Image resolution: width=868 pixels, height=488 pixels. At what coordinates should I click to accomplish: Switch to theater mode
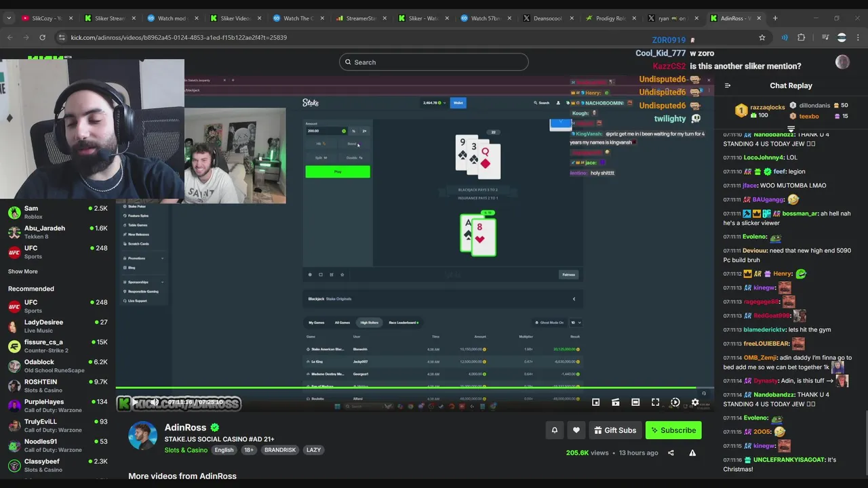coord(635,403)
